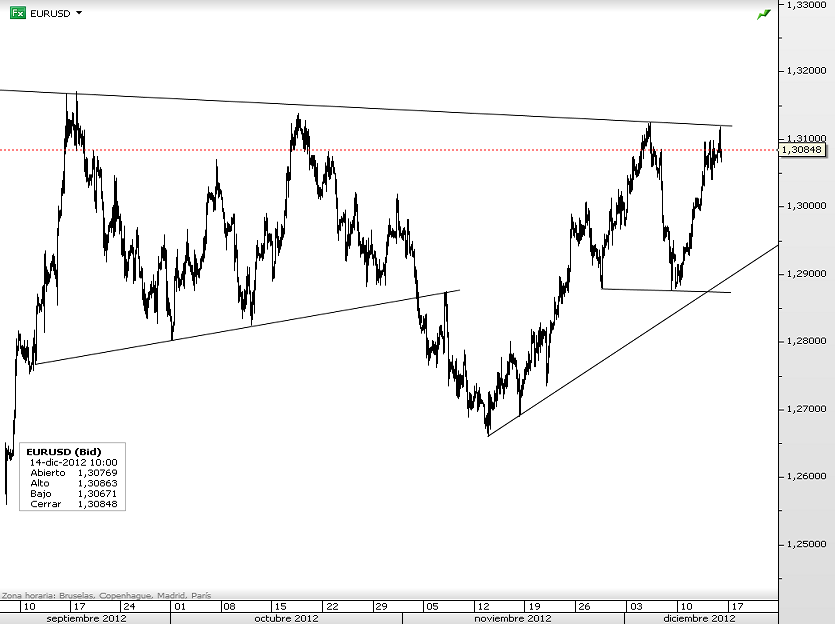
Task: Click date marker 15 in October
Action: point(280,606)
